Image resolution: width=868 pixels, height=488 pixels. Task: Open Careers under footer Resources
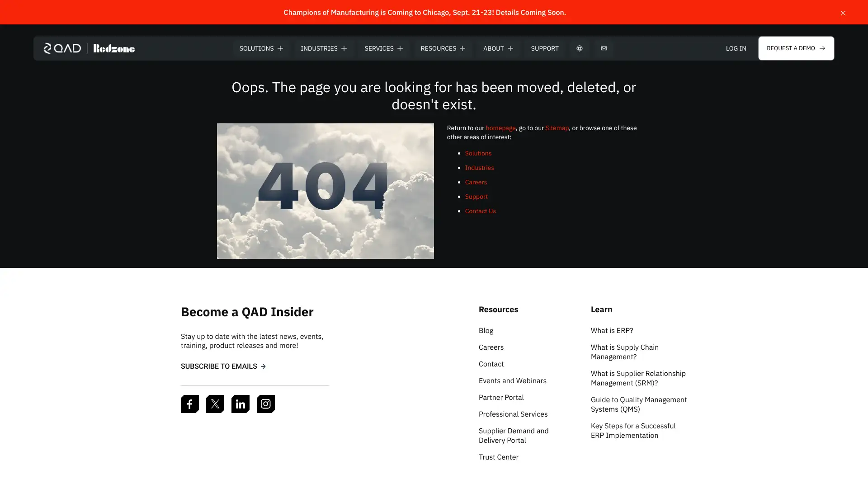coord(491,347)
